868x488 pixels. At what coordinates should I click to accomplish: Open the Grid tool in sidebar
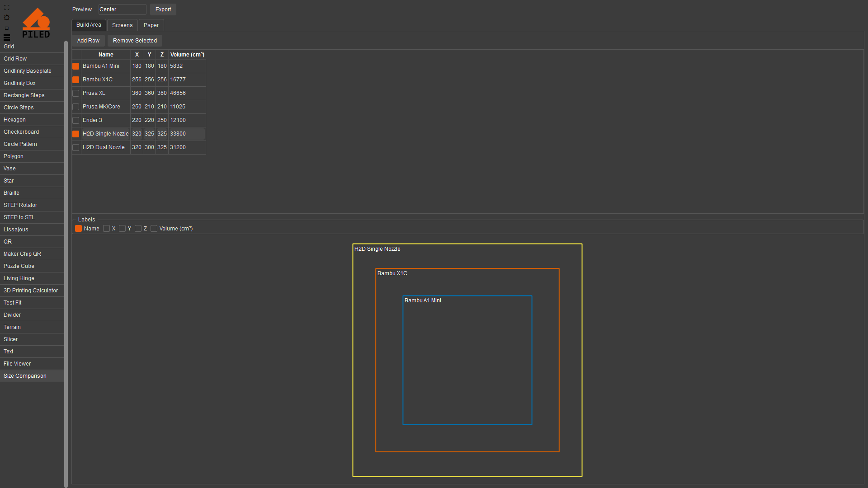coord(32,47)
